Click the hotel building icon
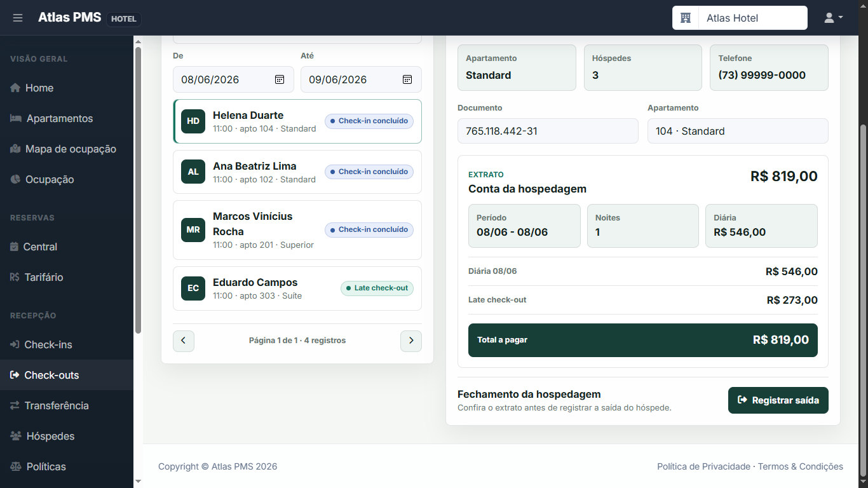 [686, 18]
